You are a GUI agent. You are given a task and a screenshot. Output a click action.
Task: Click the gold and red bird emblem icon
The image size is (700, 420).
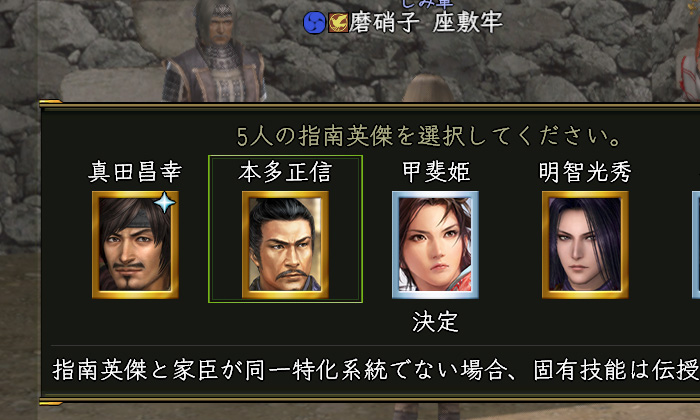338,23
